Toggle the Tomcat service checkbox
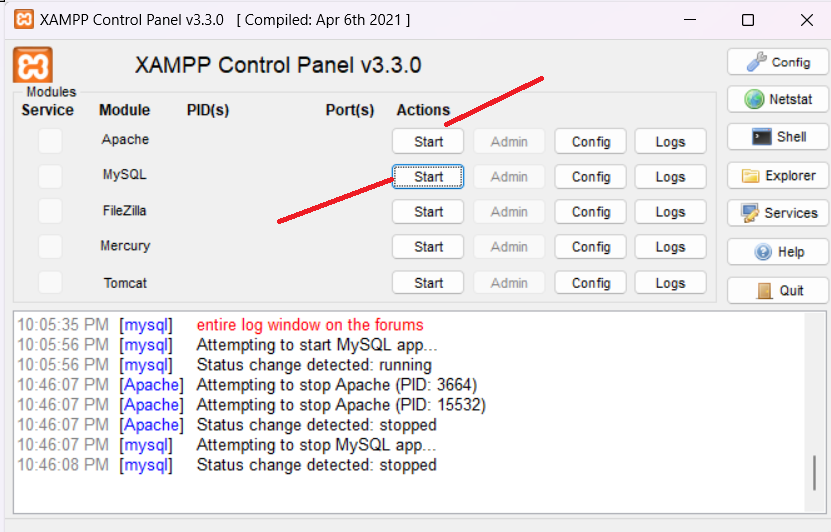The width and height of the screenshot is (831, 532). pos(50,282)
